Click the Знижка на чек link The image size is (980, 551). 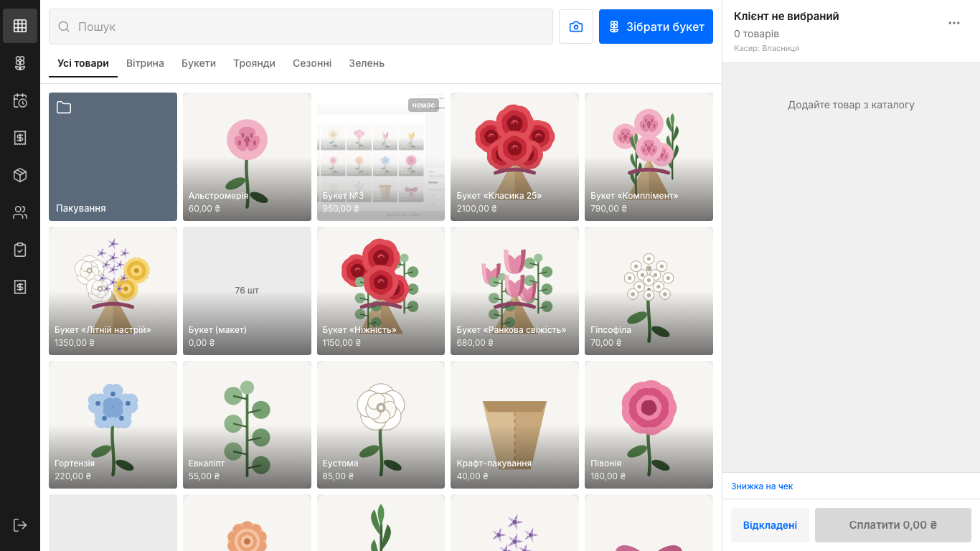point(762,486)
